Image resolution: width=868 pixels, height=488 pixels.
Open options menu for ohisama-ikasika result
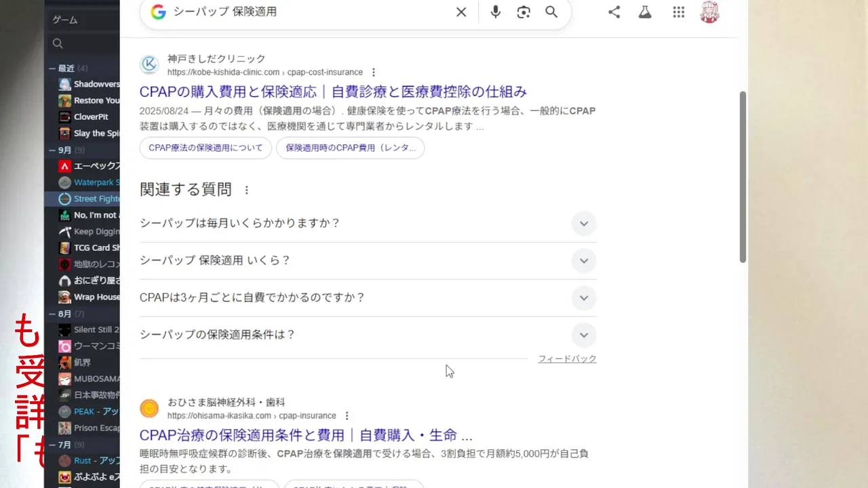click(x=347, y=416)
